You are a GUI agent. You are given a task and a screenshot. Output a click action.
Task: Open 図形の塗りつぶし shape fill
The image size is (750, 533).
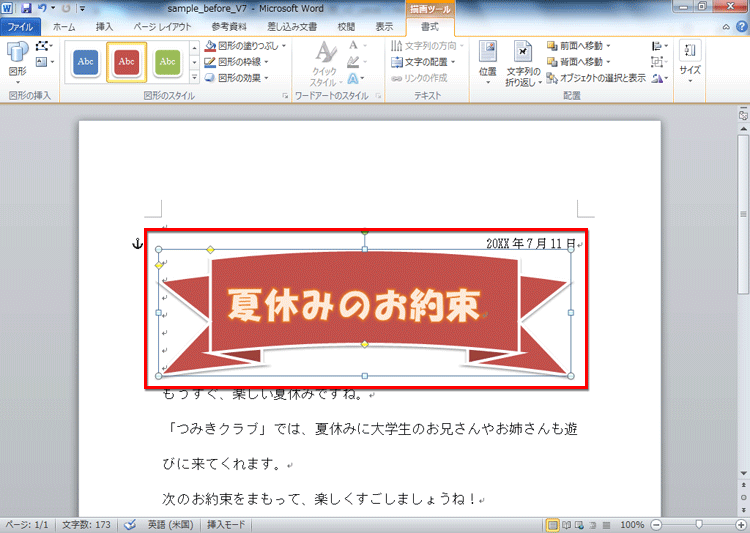coord(245,46)
